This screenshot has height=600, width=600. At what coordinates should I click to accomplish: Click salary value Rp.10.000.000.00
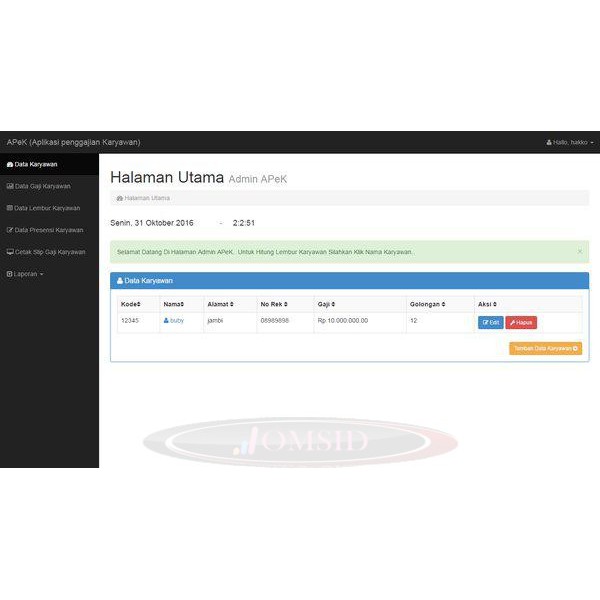click(x=343, y=321)
